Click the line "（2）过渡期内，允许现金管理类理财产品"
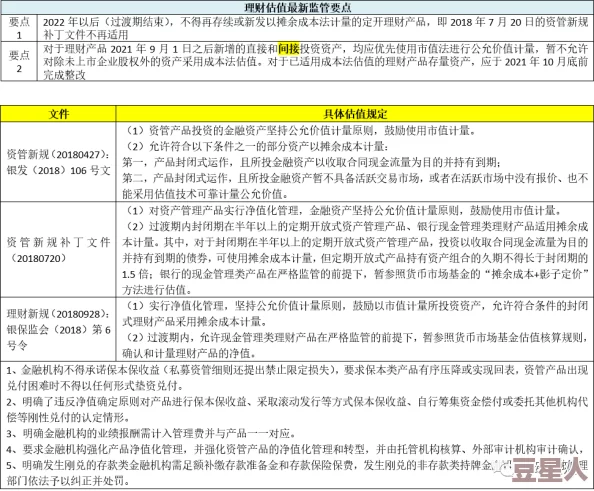Screen dimensions: 594x491 coord(355,338)
